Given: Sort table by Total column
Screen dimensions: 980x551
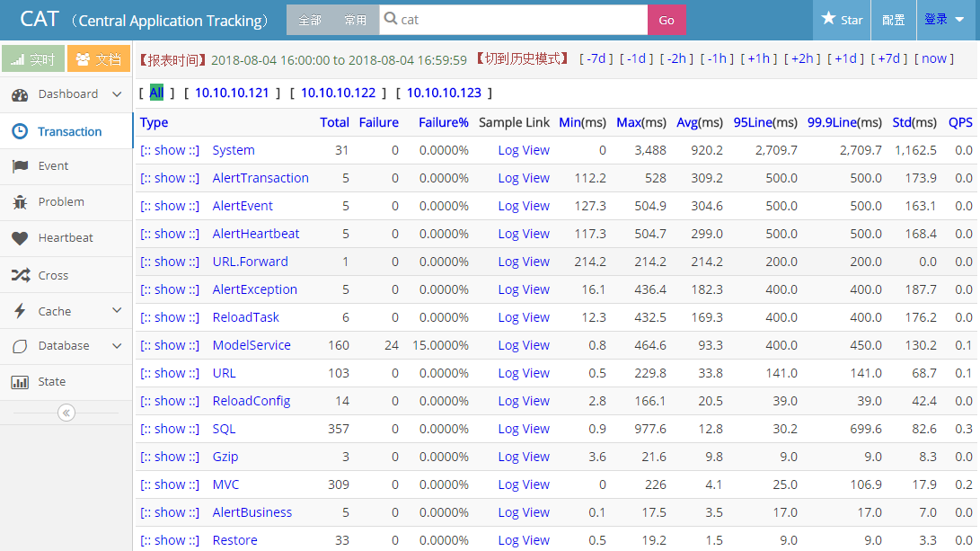Looking at the screenshot, I should (x=334, y=122).
